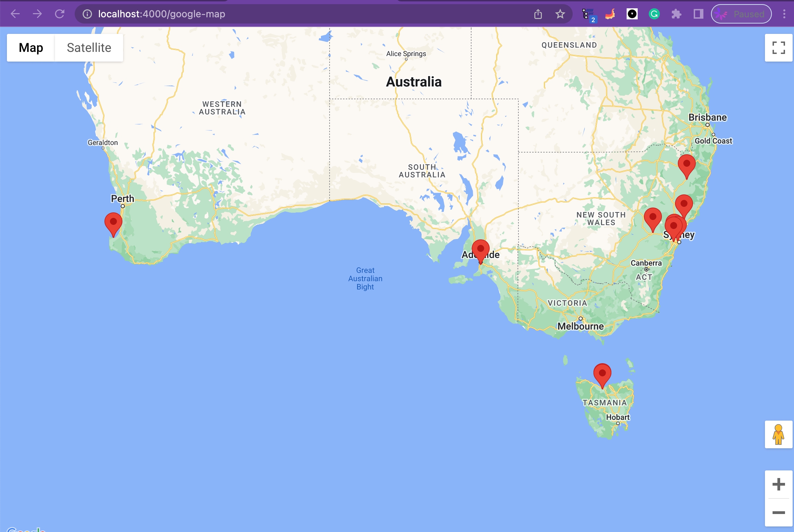
Task: Zoom out with the minus button
Action: [778, 513]
